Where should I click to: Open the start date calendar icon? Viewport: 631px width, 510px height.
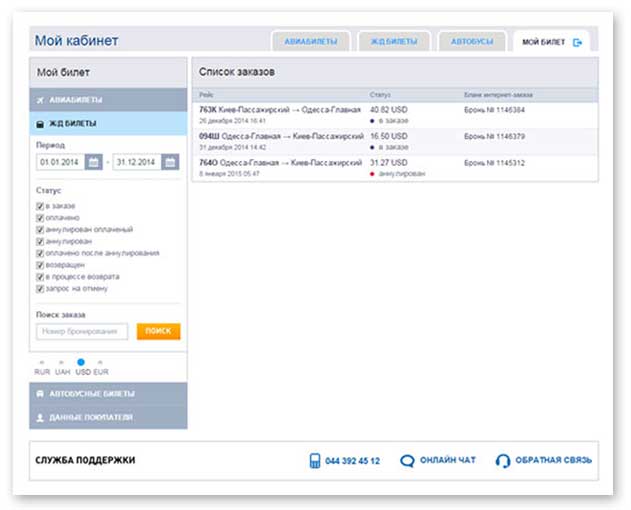93,161
